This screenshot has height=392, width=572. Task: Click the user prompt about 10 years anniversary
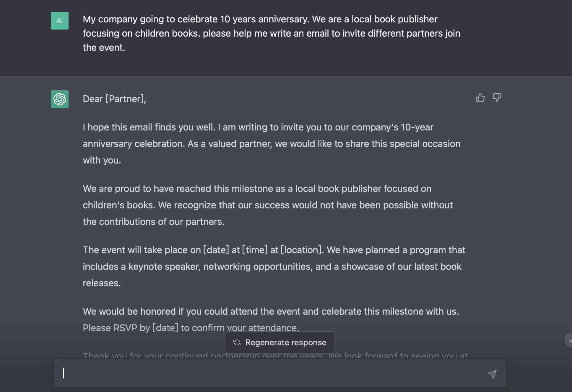click(x=272, y=33)
